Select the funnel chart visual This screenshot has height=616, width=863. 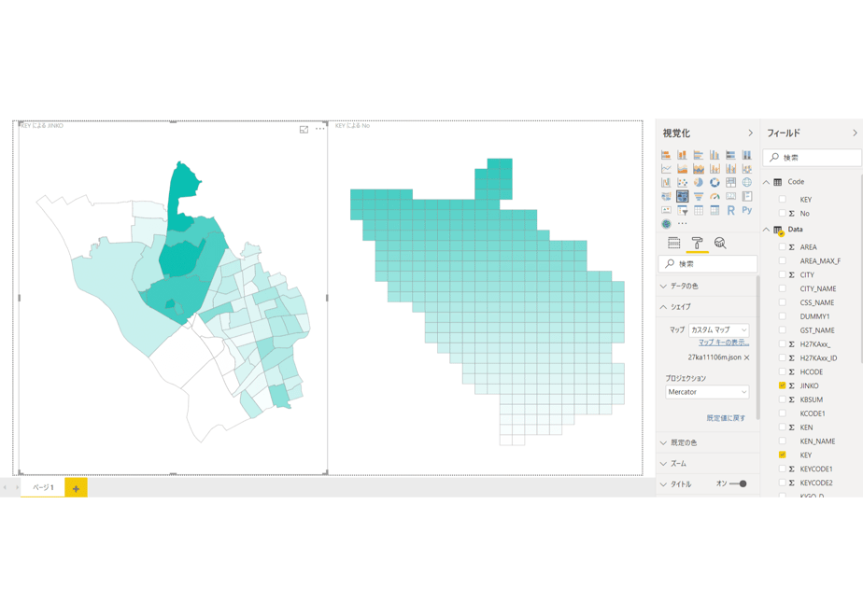click(x=699, y=196)
